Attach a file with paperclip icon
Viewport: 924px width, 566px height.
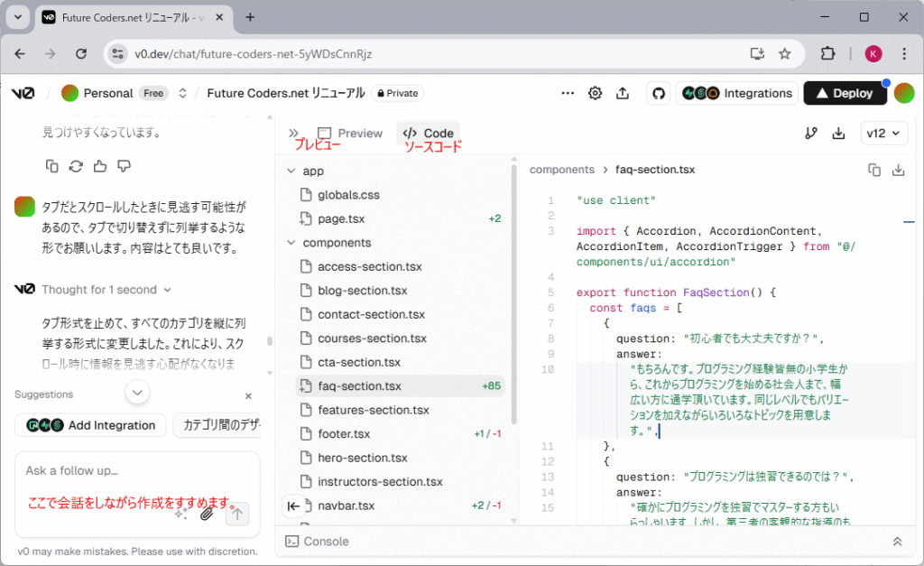click(207, 514)
